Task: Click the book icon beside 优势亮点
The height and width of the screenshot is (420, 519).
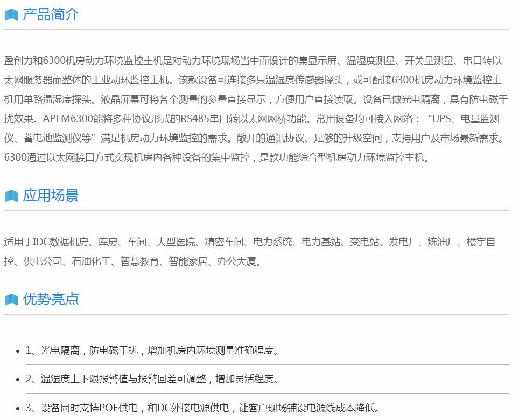Action: tap(11, 300)
